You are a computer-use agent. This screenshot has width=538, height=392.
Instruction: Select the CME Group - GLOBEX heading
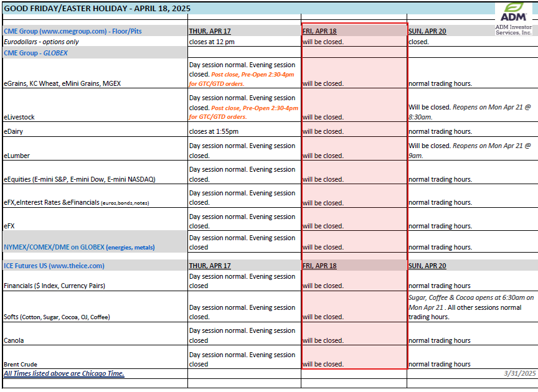pos(35,53)
